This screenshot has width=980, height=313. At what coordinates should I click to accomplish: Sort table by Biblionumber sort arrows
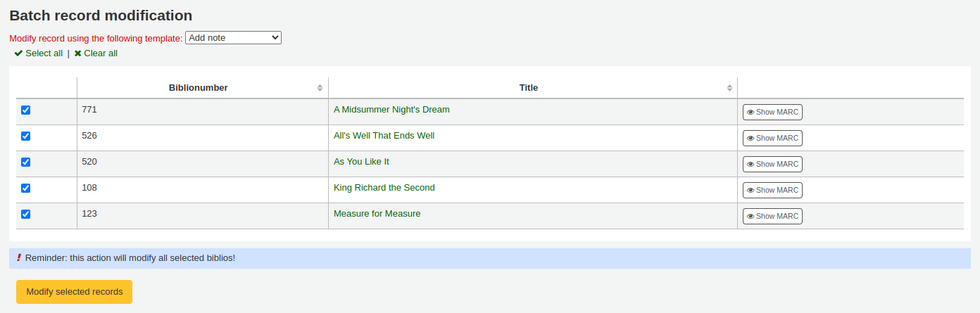pos(320,88)
